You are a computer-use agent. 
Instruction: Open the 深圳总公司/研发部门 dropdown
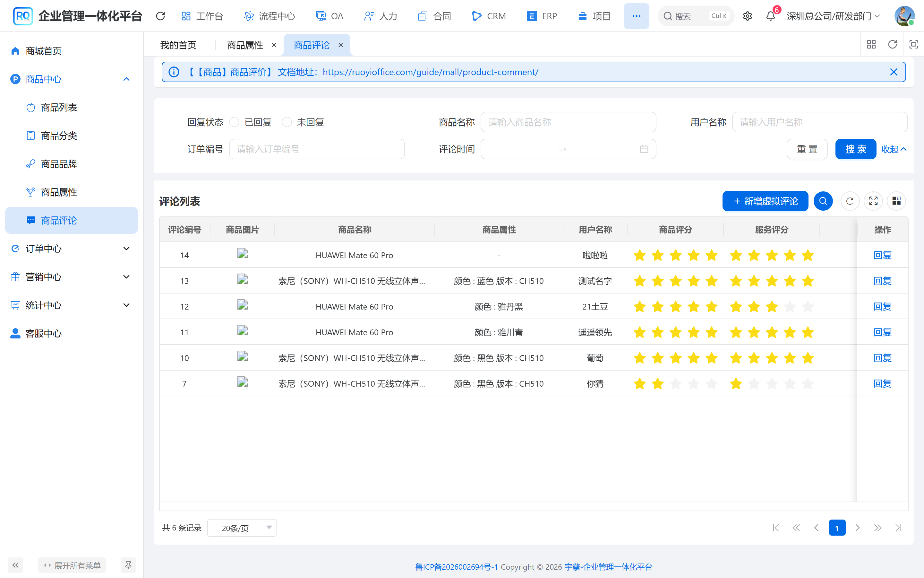834,16
